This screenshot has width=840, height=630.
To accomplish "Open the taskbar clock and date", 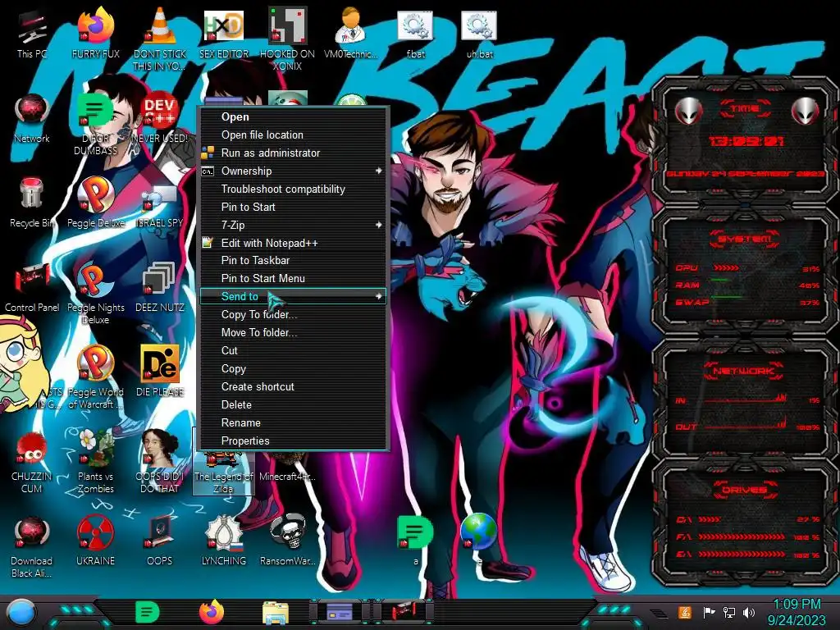I will point(797,612).
